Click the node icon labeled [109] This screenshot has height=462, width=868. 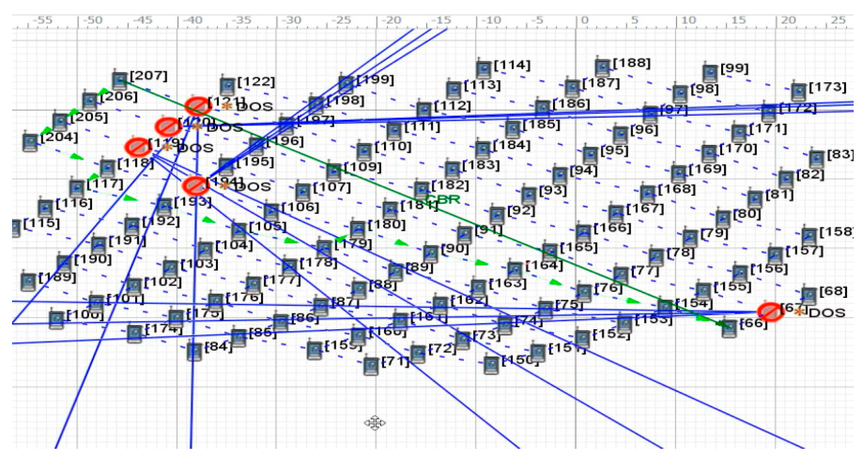[334, 172]
